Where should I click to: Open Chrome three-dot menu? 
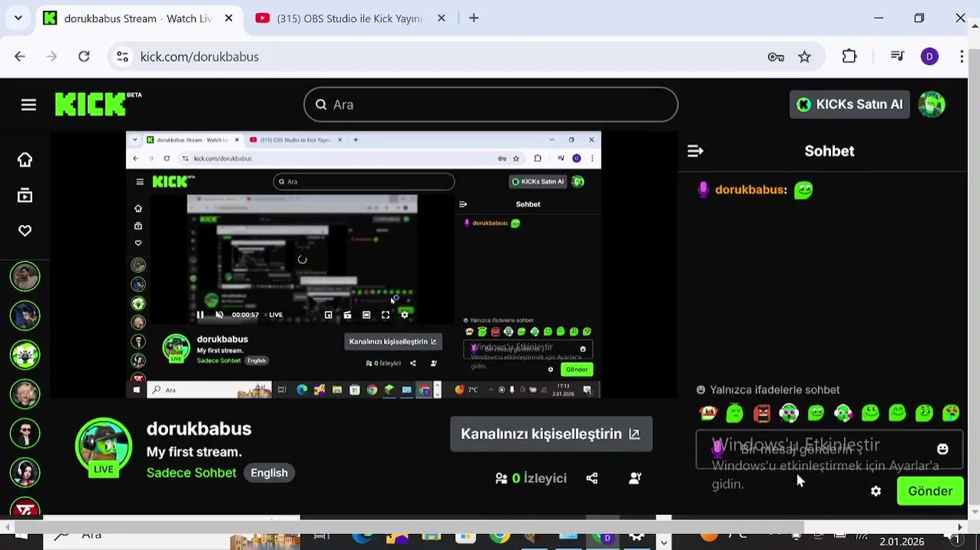(962, 57)
